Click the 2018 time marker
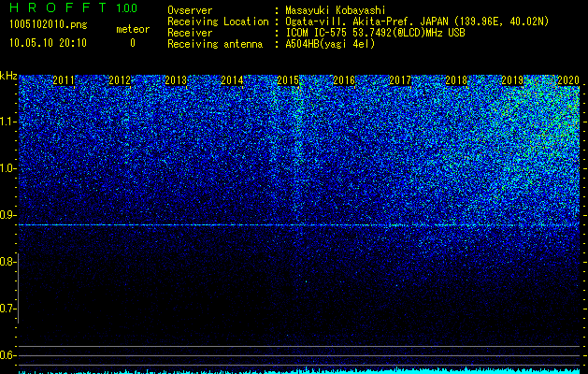 click(456, 80)
